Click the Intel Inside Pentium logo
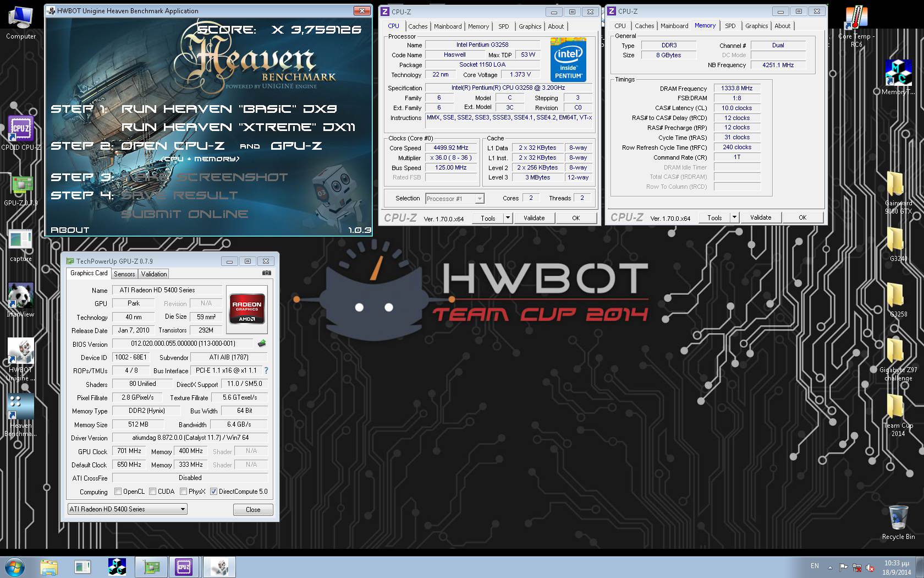The width and height of the screenshot is (924, 578). tap(568, 59)
